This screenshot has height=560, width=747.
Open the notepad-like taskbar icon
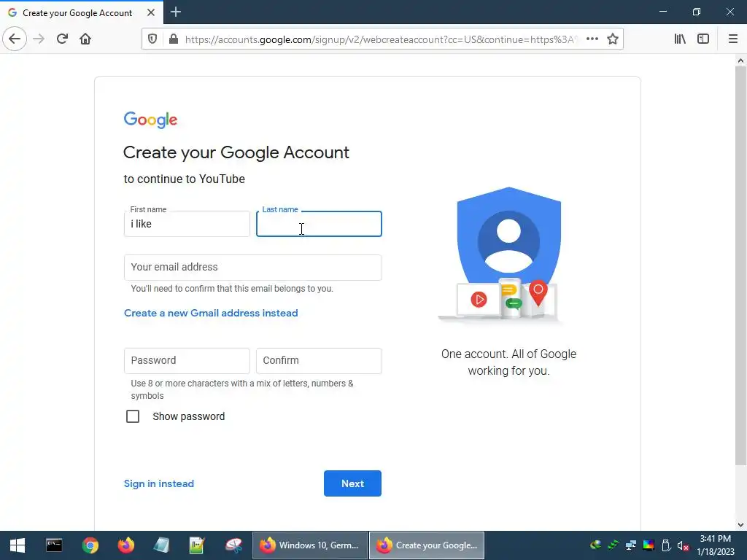[x=161, y=545]
